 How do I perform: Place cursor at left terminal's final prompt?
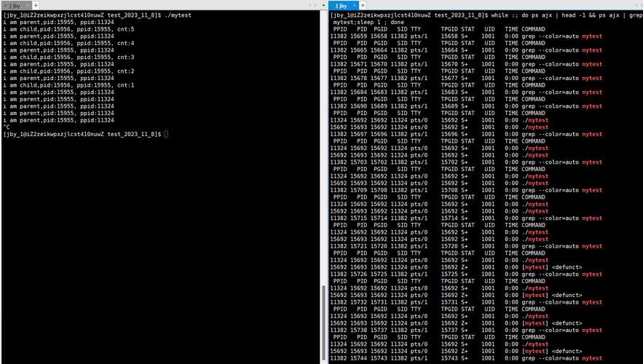click(x=167, y=135)
